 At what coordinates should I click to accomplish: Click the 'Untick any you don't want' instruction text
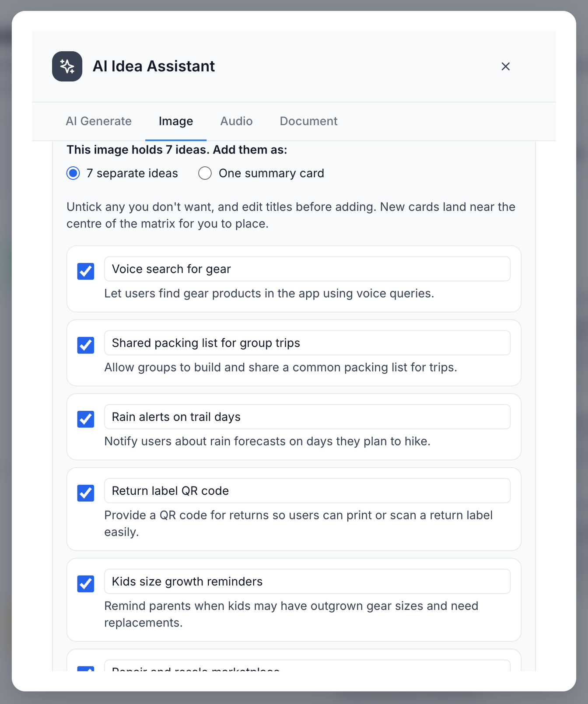291,215
